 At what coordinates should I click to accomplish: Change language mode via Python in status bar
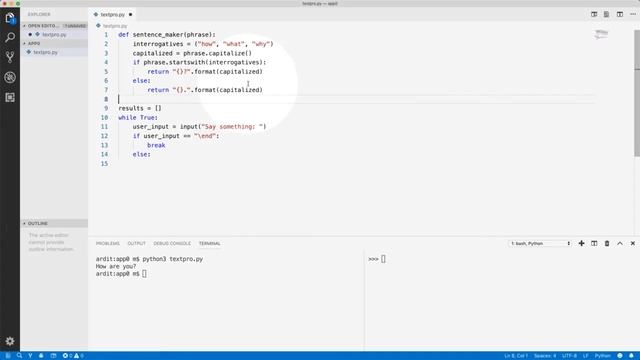[x=602, y=356]
